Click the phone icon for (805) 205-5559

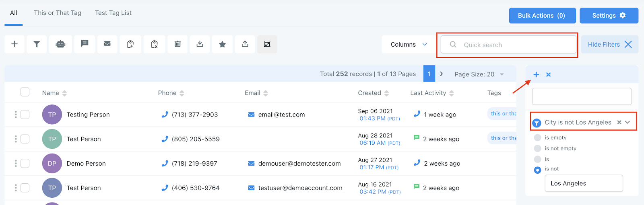(x=165, y=139)
